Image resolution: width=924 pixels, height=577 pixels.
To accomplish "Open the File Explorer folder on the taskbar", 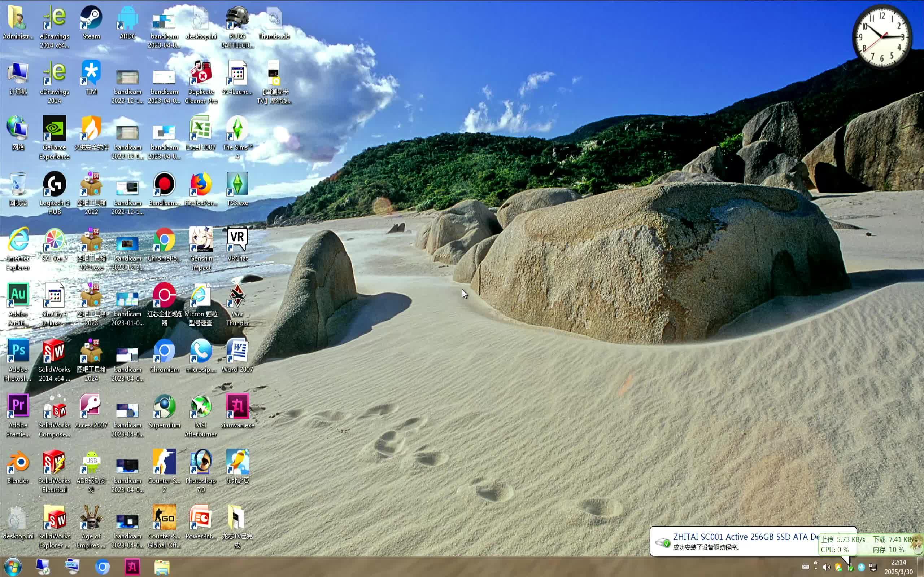I will (162, 567).
